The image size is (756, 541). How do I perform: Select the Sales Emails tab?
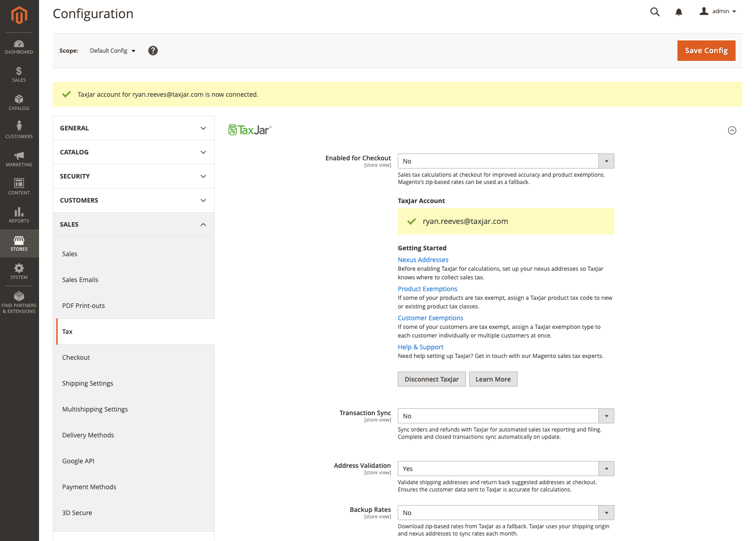(x=135, y=280)
